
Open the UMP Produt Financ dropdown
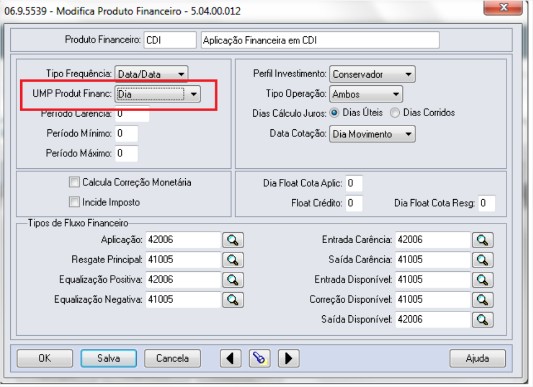tap(158, 94)
